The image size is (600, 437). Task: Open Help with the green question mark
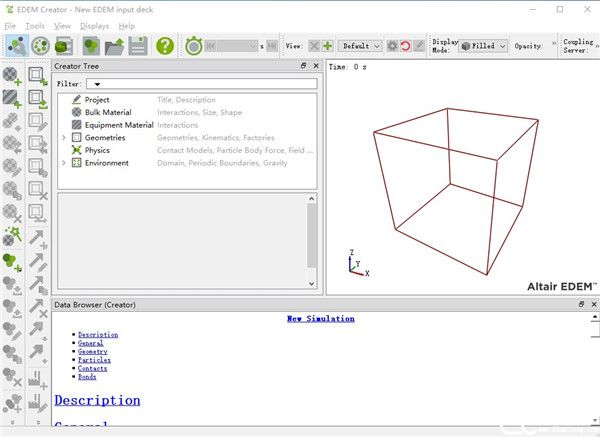coord(165,46)
